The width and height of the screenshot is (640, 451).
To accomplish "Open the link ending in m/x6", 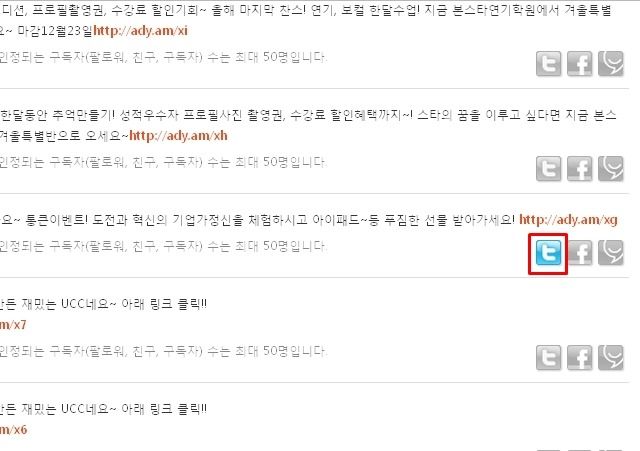I will tap(13, 429).
